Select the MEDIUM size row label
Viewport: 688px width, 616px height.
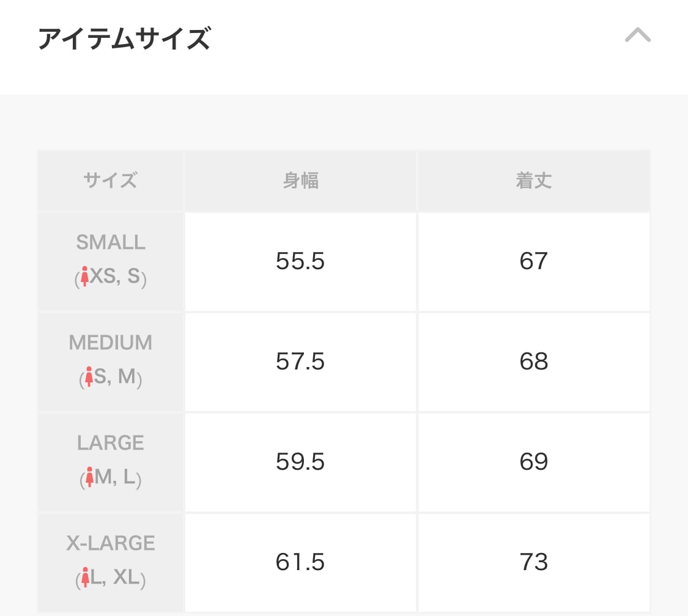(111, 343)
